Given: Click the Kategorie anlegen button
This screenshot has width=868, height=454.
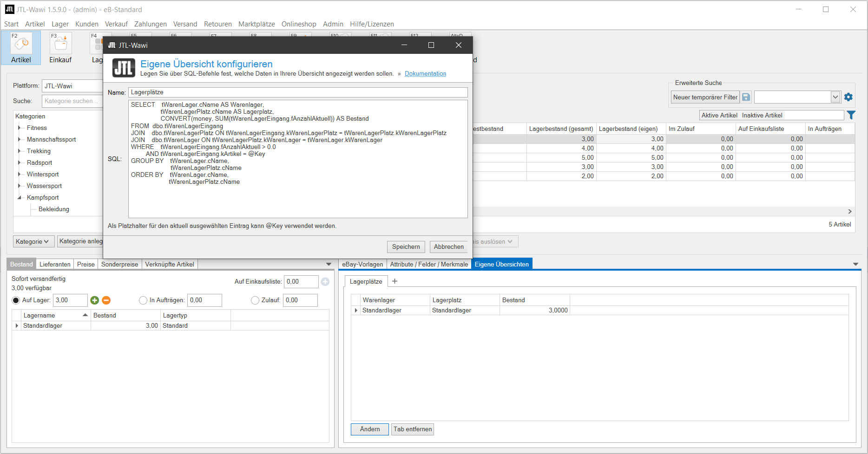Looking at the screenshot, I should (80, 241).
